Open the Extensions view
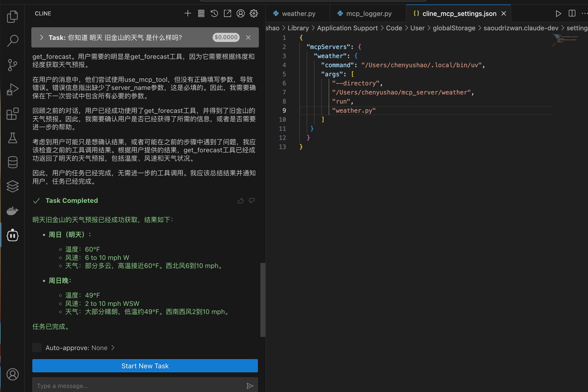 pos(12,114)
